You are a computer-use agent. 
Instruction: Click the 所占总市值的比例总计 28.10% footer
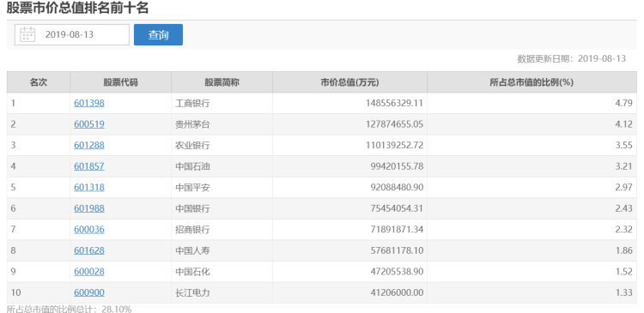(x=69, y=309)
